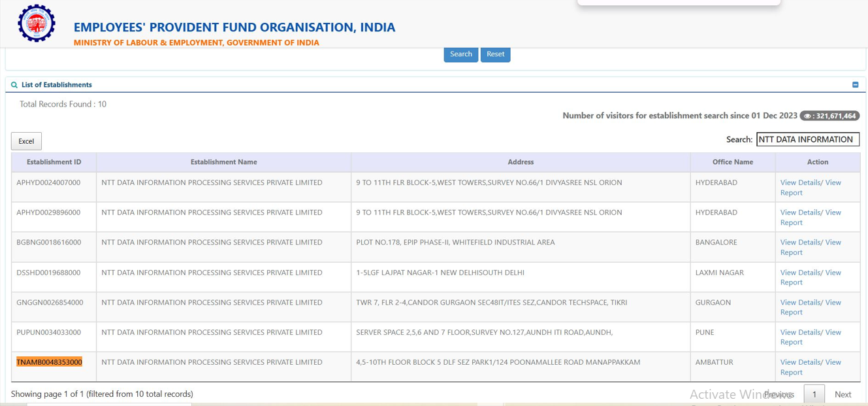Open View Details for Pune establishment
Image resolution: width=868 pixels, height=406 pixels.
[800, 333]
